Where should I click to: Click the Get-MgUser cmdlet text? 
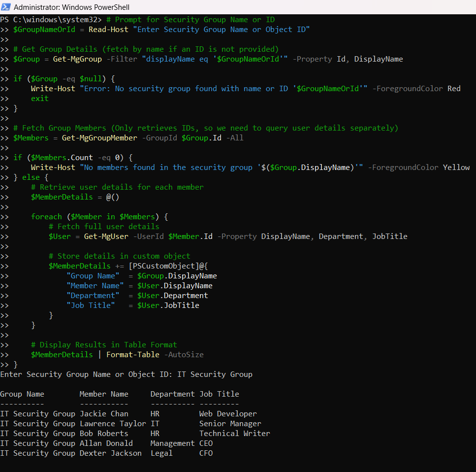(x=106, y=236)
